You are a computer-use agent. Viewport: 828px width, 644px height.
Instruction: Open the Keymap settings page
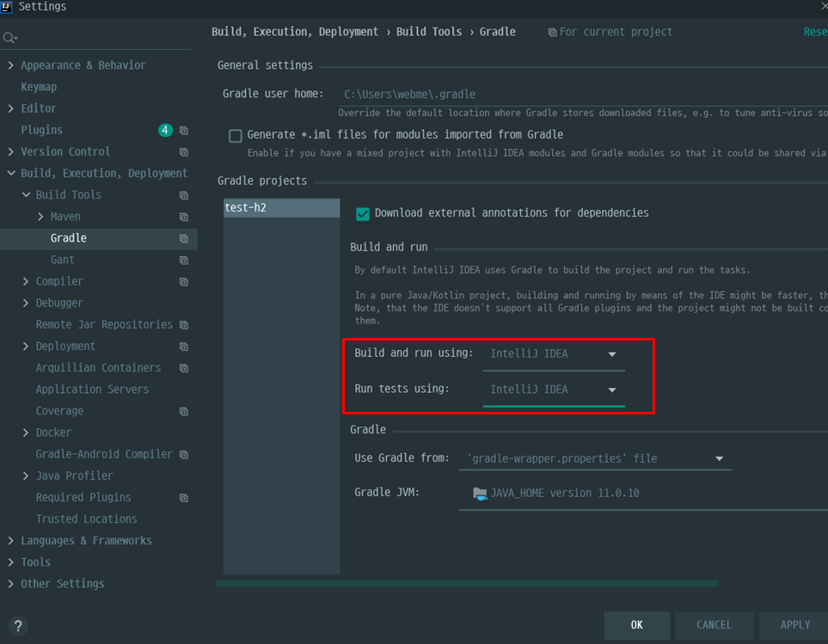(39, 87)
